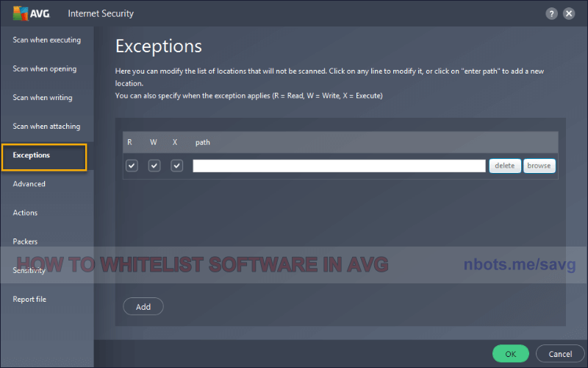Viewport: 588px width, 368px height.
Task: Open the Actions section
Action: coord(25,213)
